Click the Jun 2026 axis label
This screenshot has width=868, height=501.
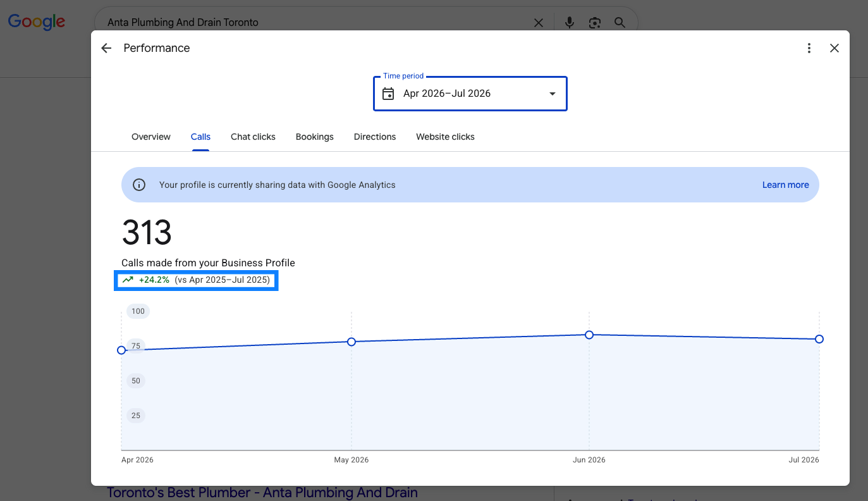coord(589,460)
